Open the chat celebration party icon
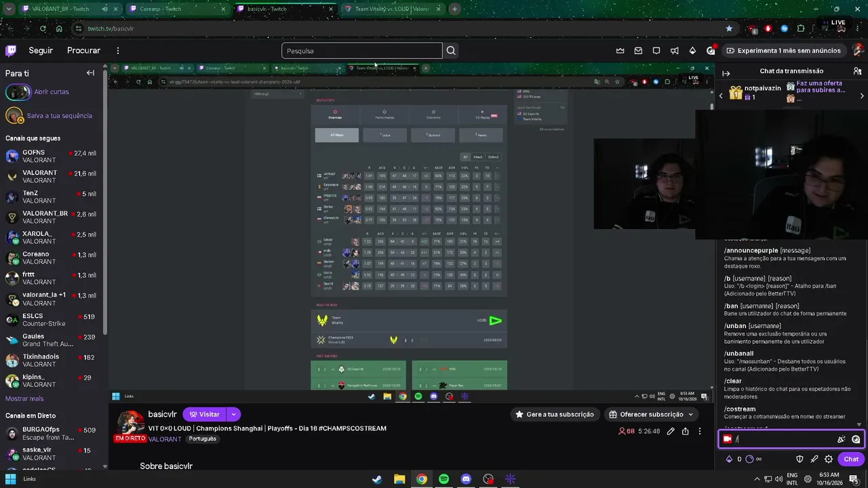 click(842, 439)
